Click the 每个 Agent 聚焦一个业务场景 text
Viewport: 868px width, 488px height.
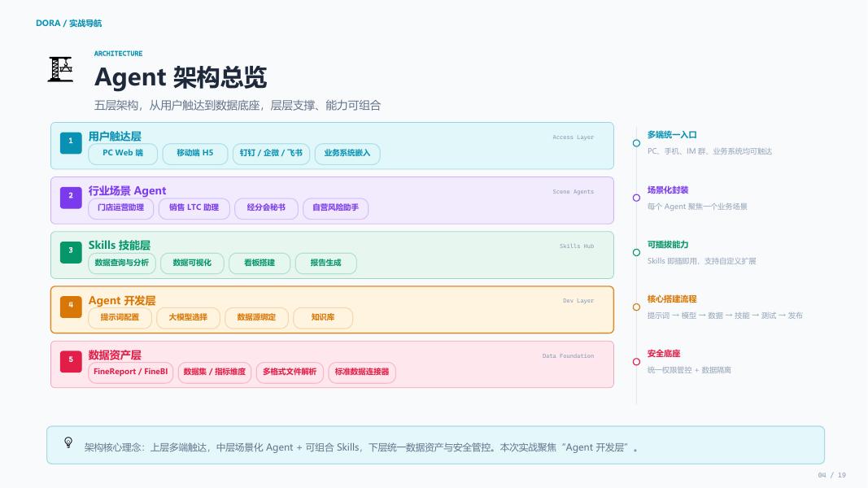click(x=697, y=207)
